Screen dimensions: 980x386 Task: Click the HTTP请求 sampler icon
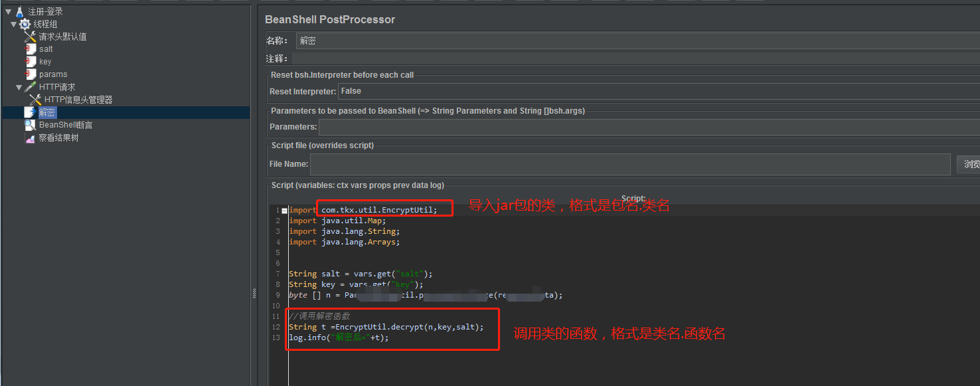pyautogui.click(x=31, y=86)
